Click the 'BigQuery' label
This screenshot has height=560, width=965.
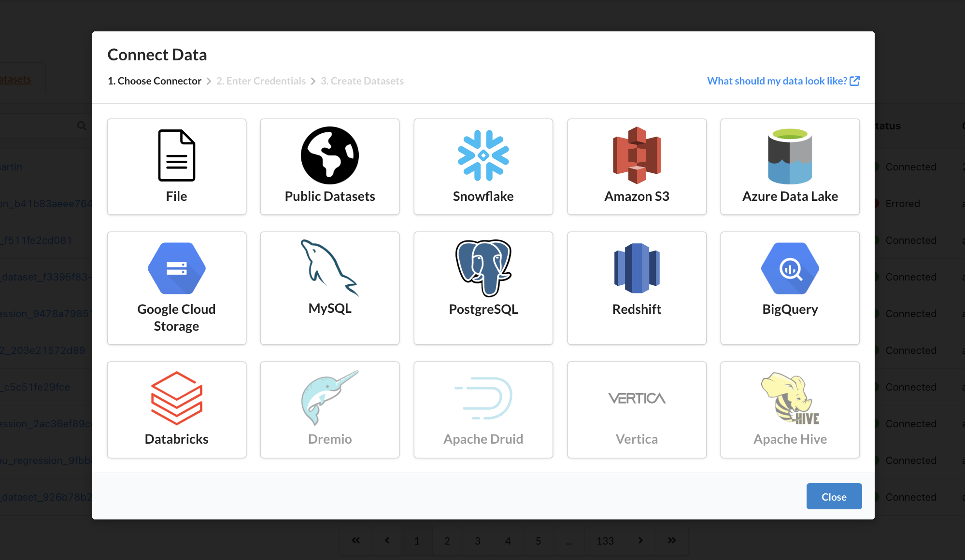(x=790, y=309)
